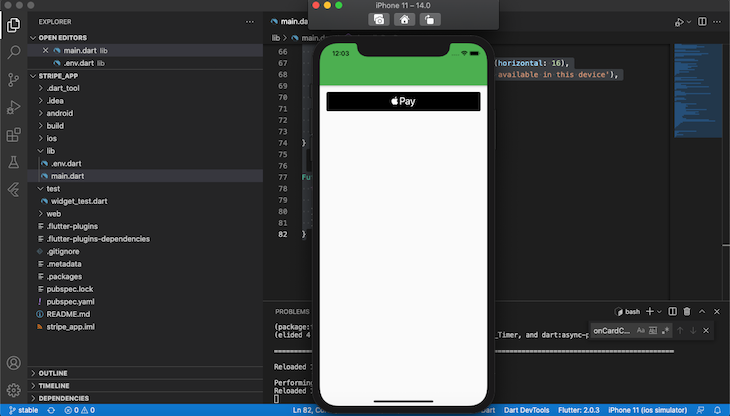
Task: Close the terminal find widget
Action: (x=706, y=330)
